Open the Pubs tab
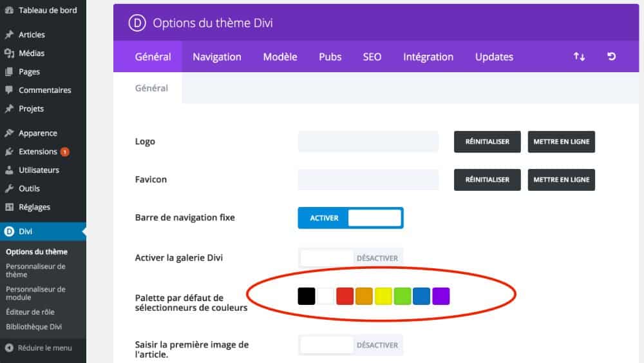644x363 pixels. 330,57
